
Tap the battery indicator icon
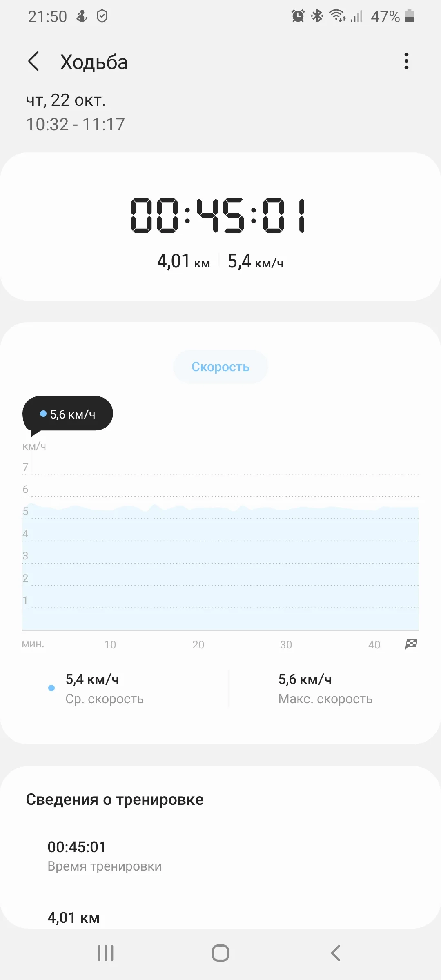[x=409, y=16]
